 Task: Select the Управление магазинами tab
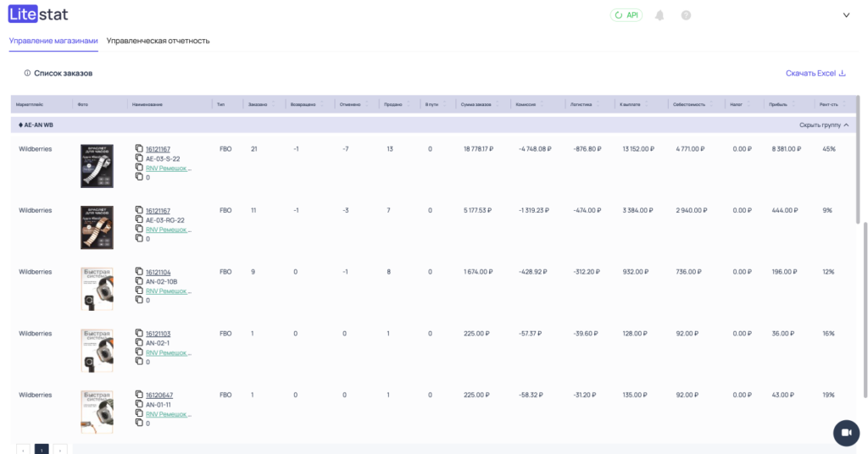[53, 41]
